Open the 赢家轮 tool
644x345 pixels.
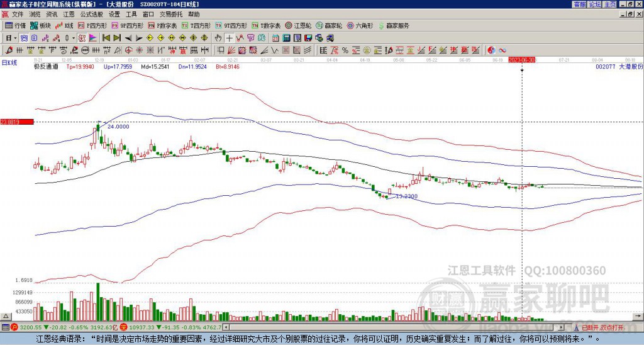click(x=329, y=25)
